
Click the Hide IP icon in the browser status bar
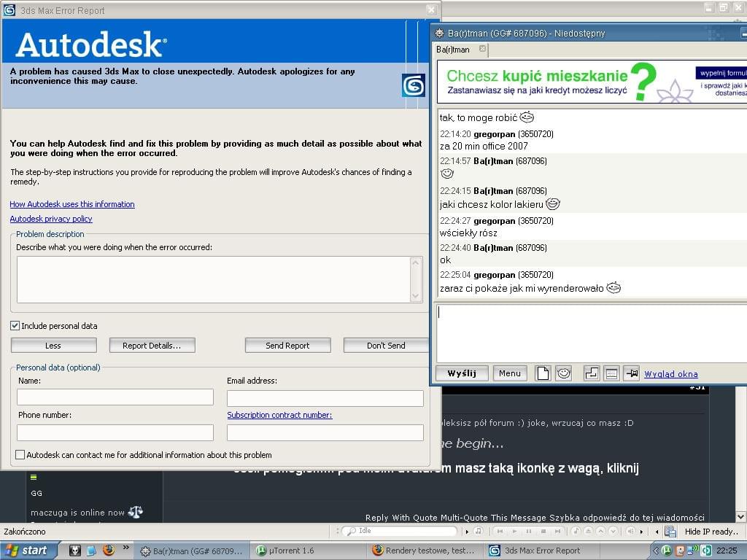pyautogui.click(x=670, y=532)
